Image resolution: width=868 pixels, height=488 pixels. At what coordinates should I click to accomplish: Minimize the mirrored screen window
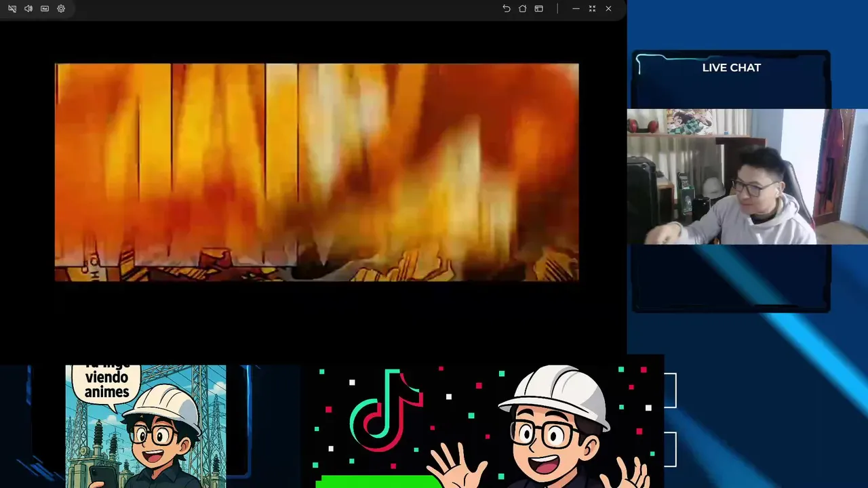coord(576,9)
